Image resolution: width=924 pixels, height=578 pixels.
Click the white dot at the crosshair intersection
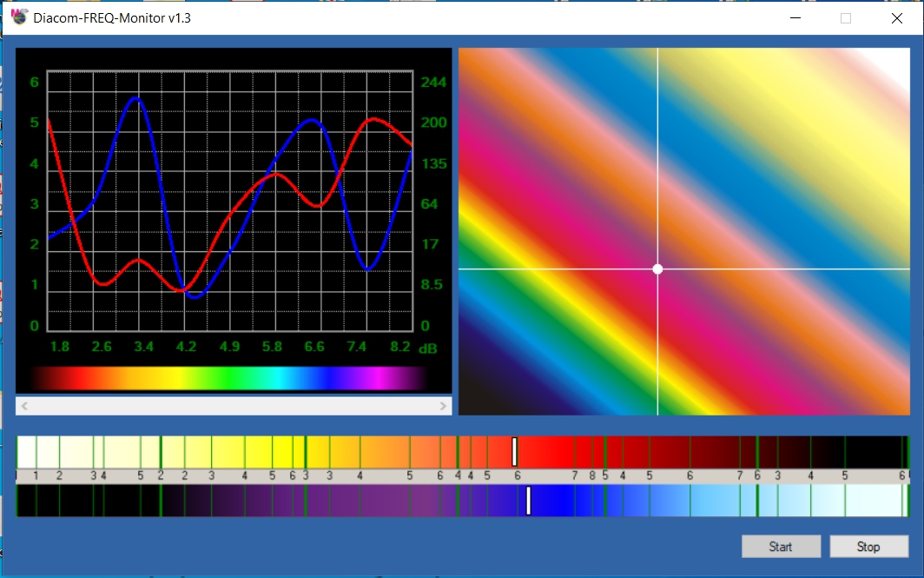pyautogui.click(x=657, y=269)
